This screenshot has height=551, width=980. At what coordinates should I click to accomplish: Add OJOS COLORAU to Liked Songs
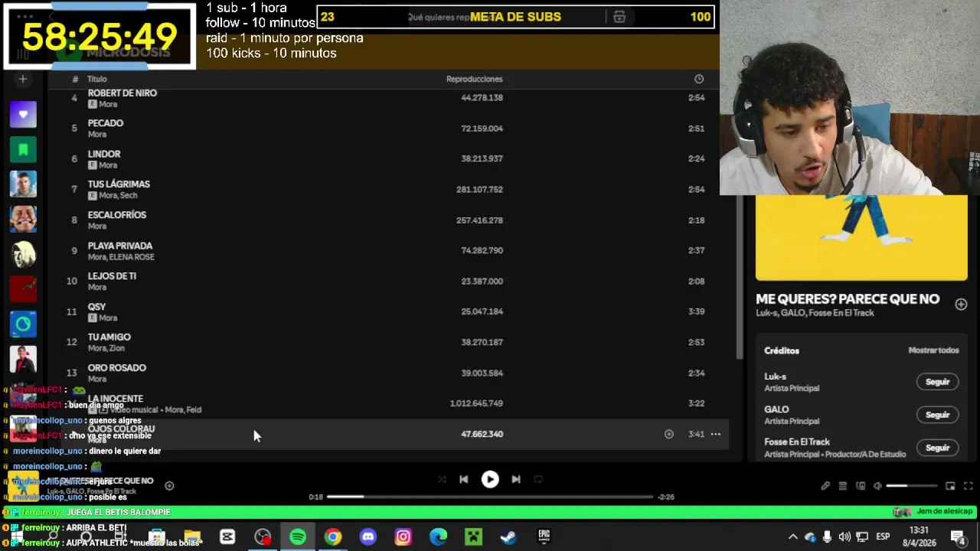[x=668, y=434]
